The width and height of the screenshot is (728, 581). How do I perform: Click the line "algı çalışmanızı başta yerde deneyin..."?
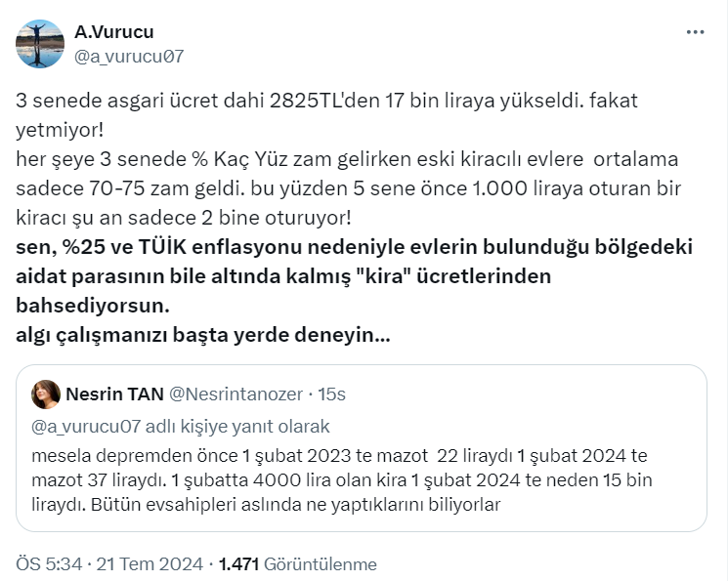coord(203,335)
